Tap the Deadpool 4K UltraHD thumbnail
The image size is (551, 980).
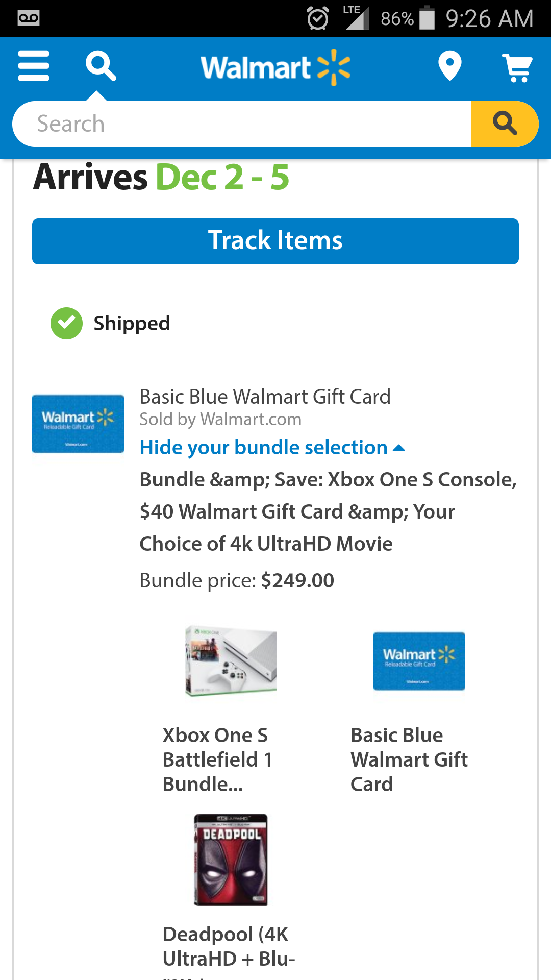(x=231, y=859)
